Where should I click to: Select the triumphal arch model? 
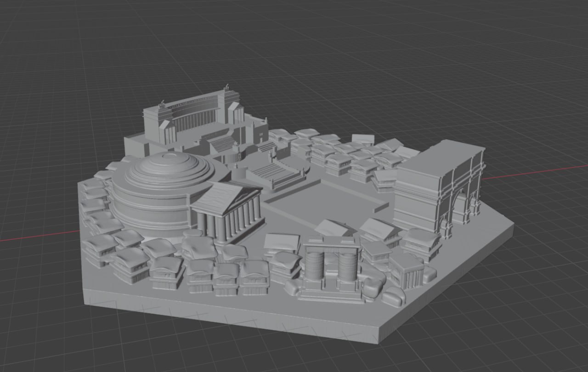pos(440,189)
